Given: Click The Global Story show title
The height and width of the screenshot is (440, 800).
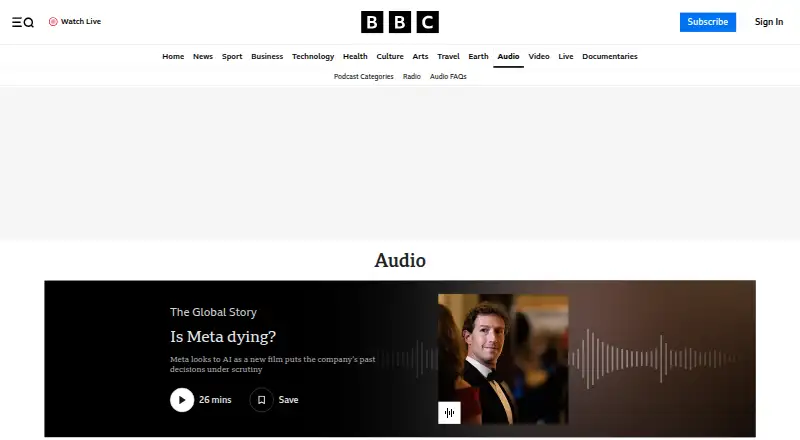Looking at the screenshot, I should (213, 312).
